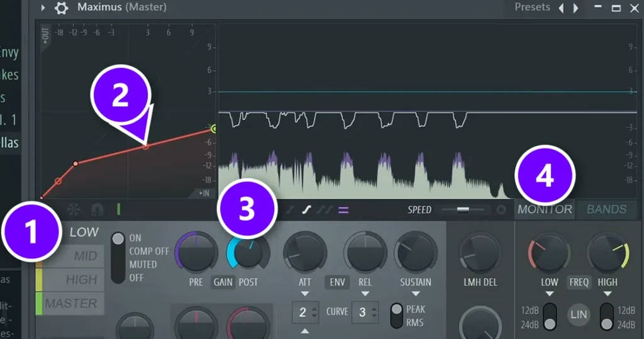Open dropdown arrow below REL
Viewport: 644px width, 339px height.
click(365, 294)
